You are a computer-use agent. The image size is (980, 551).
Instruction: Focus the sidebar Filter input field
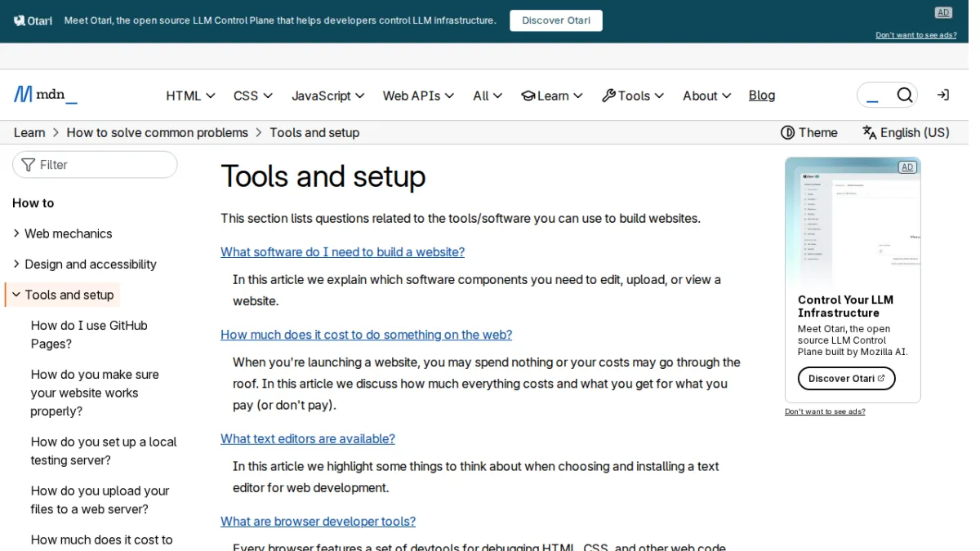(95, 165)
